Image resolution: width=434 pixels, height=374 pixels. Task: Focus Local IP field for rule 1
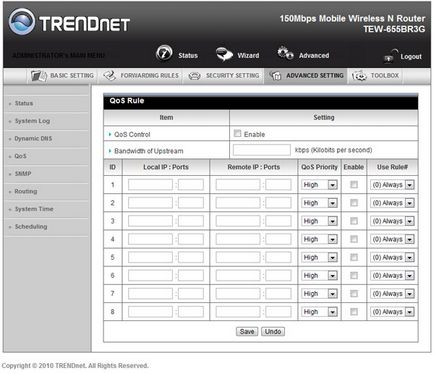tap(150, 185)
